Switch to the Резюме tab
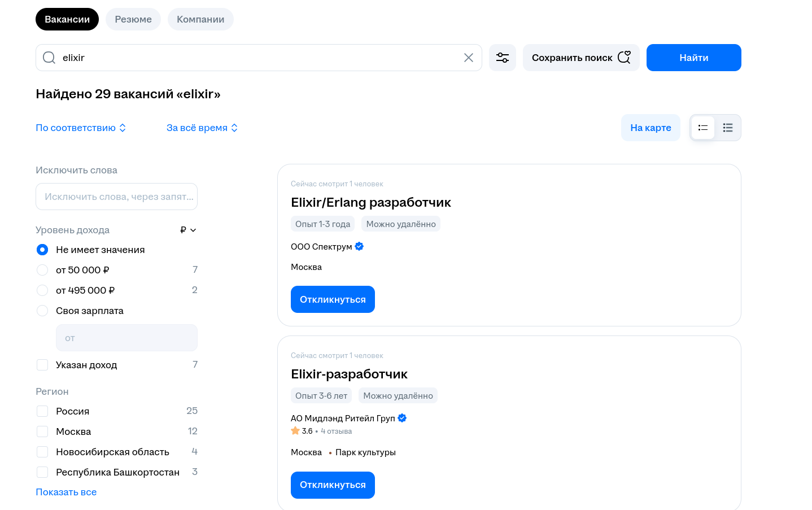Viewport: 812px width, 510px height. [x=133, y=19]
